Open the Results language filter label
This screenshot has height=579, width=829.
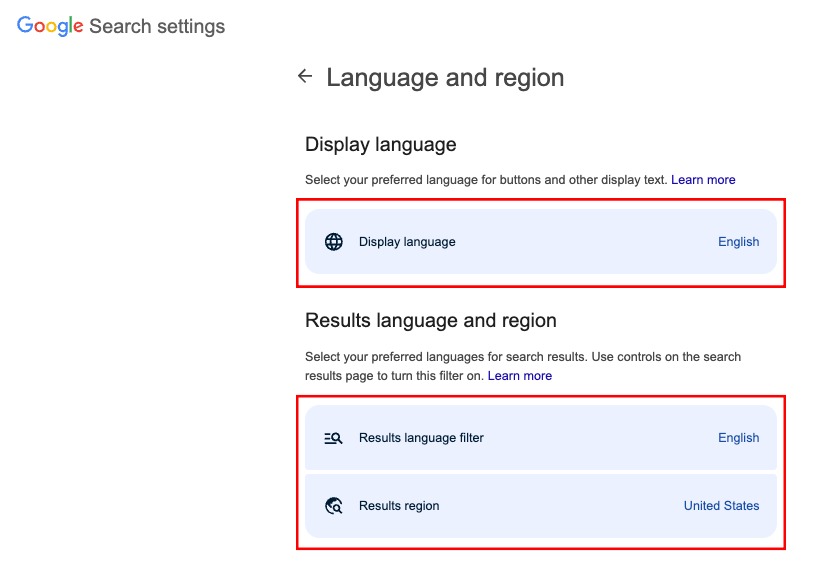point(421,438)
